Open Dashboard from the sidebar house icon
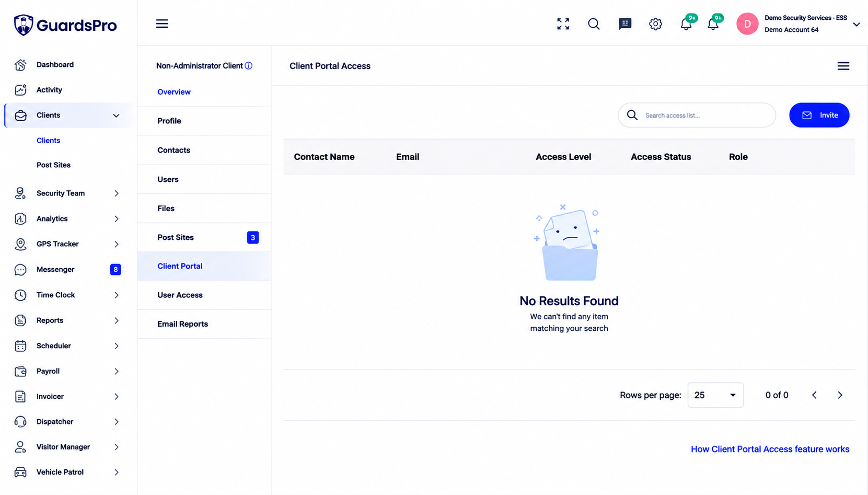 click(20, 65)
